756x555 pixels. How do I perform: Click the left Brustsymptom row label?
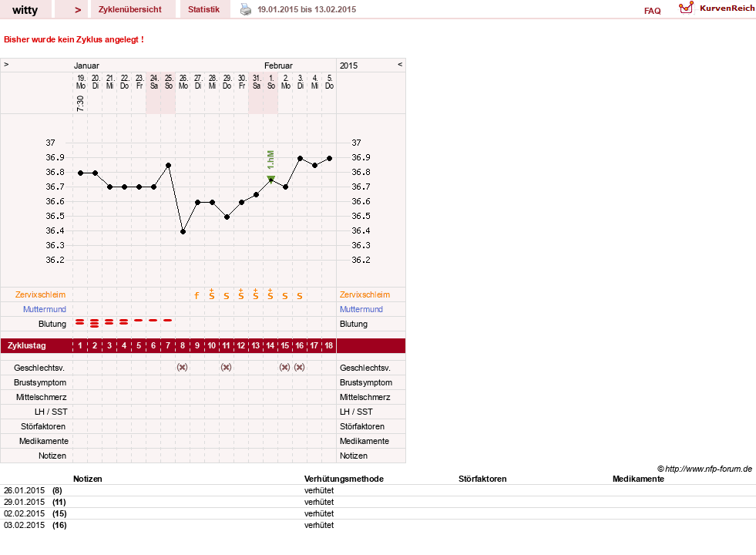[x=40, y=382]
